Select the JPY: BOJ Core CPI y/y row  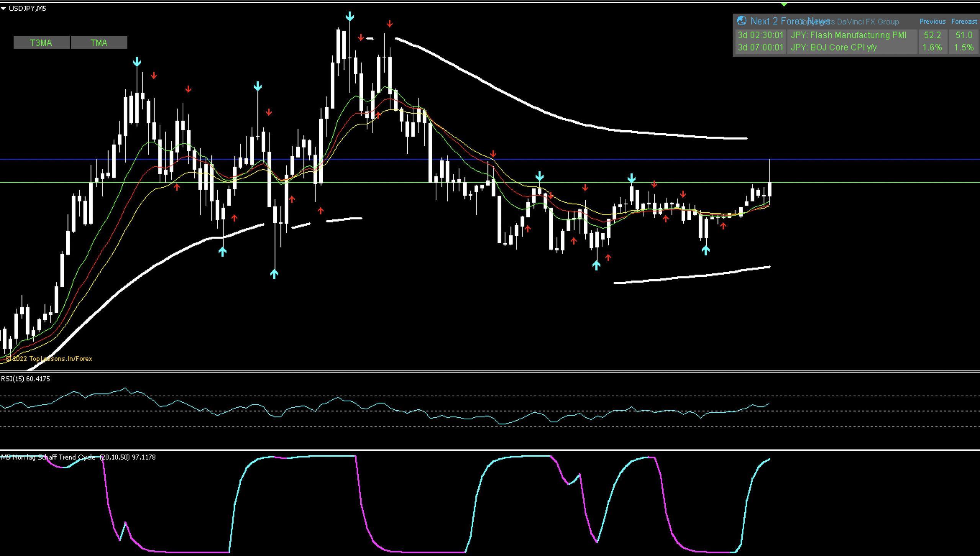click(833, 47)
